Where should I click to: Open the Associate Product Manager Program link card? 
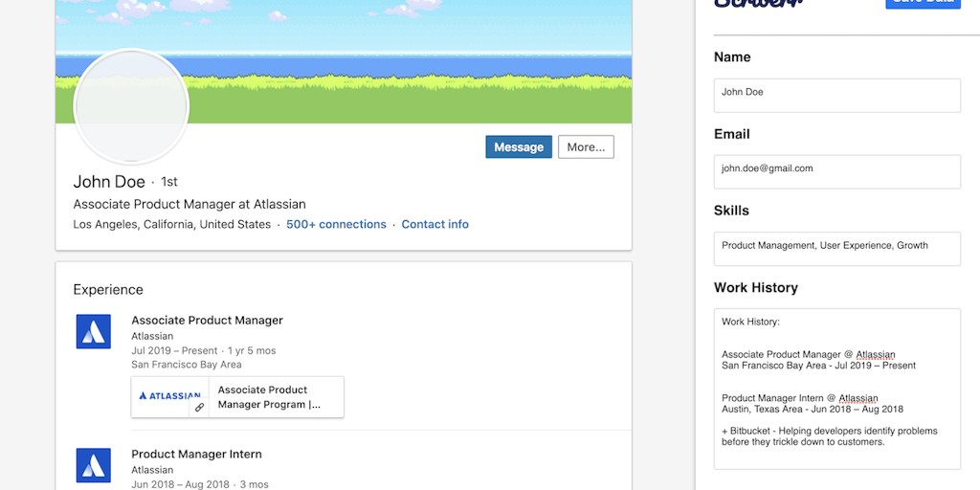point(237,397)
